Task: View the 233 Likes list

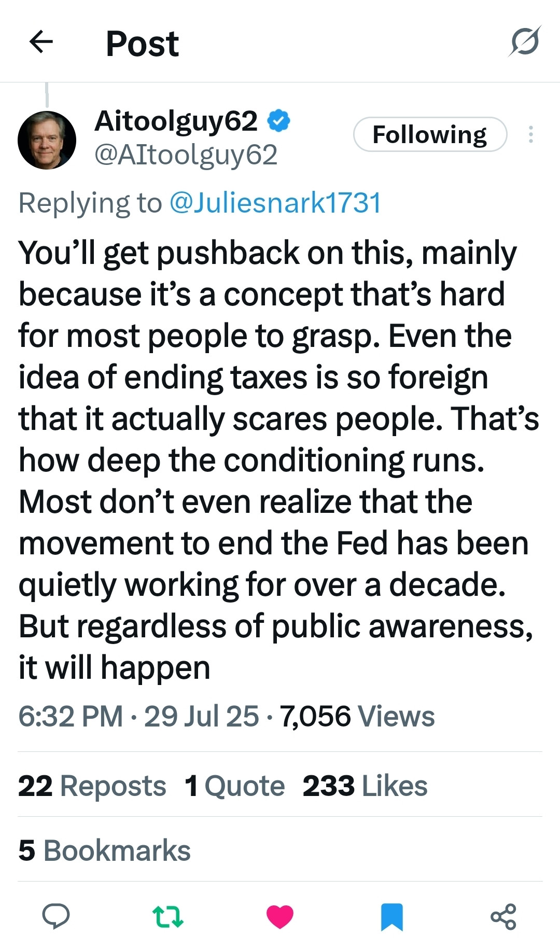Action: point(365,786)
